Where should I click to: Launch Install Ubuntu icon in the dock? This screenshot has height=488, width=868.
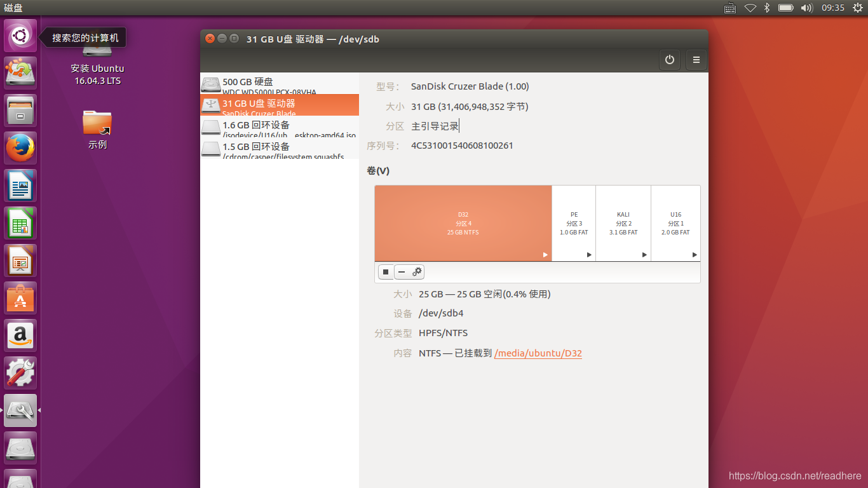point(21,72)
